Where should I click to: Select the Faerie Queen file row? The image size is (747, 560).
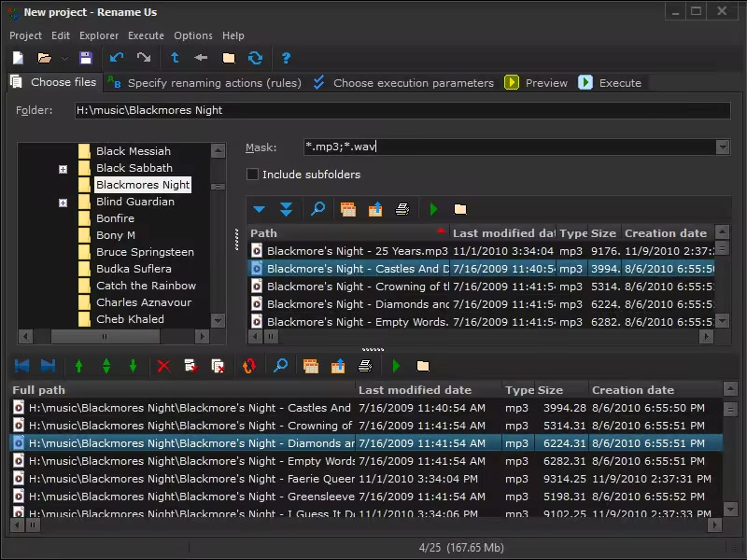[x=366, y=479]
